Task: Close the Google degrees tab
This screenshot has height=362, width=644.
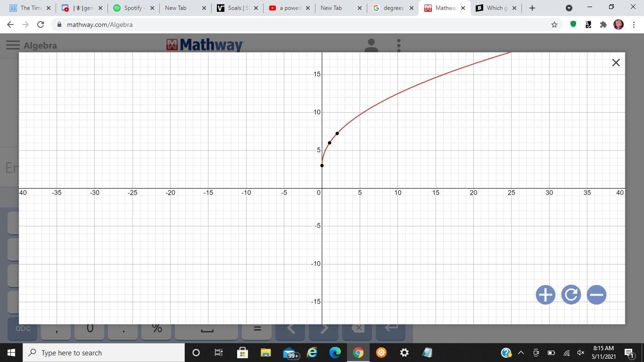Action: click(x=412, y=8)
